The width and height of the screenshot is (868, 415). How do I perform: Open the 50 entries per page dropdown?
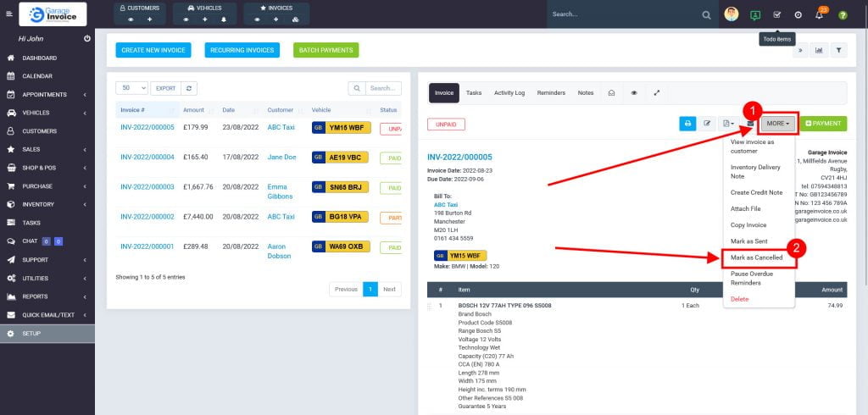pos(131,87)
